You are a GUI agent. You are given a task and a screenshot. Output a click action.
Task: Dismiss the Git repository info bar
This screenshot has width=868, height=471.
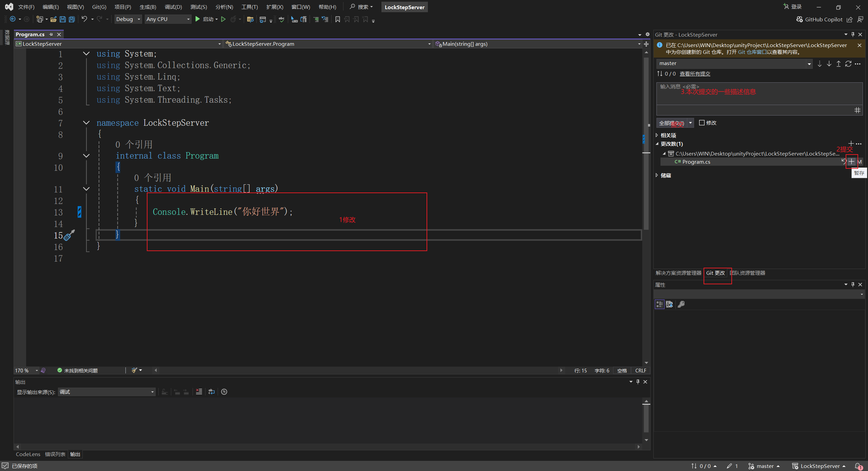click(859, 45)
